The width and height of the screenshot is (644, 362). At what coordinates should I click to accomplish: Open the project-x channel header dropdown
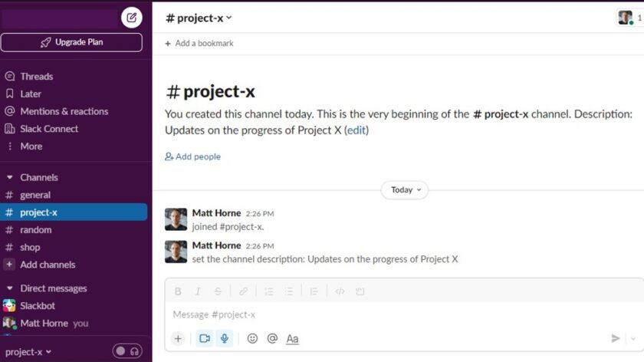pos(199,18)
